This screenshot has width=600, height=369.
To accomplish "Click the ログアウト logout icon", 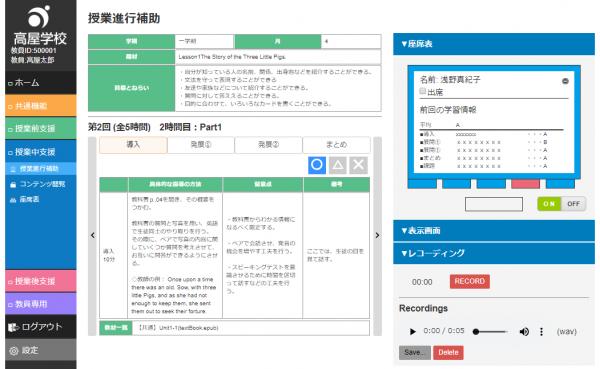I will coord(13,327).
